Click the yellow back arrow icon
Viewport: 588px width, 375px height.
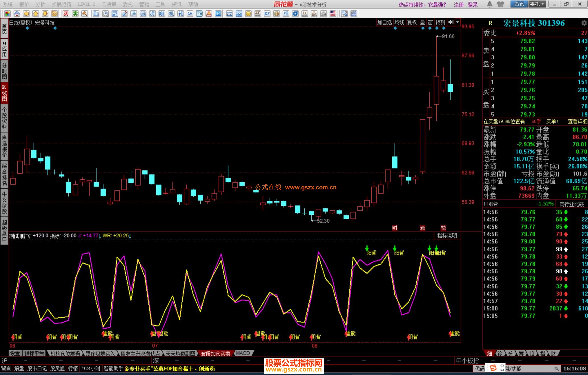click(x=26, y=14)
